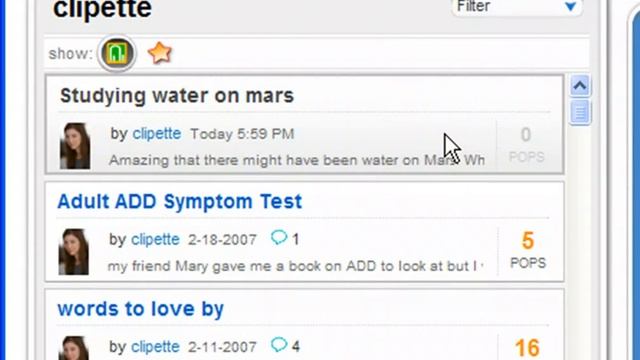Click clipette author link dated 2-11-2007
Screen dimensions: 640x360
click(155, 347)
